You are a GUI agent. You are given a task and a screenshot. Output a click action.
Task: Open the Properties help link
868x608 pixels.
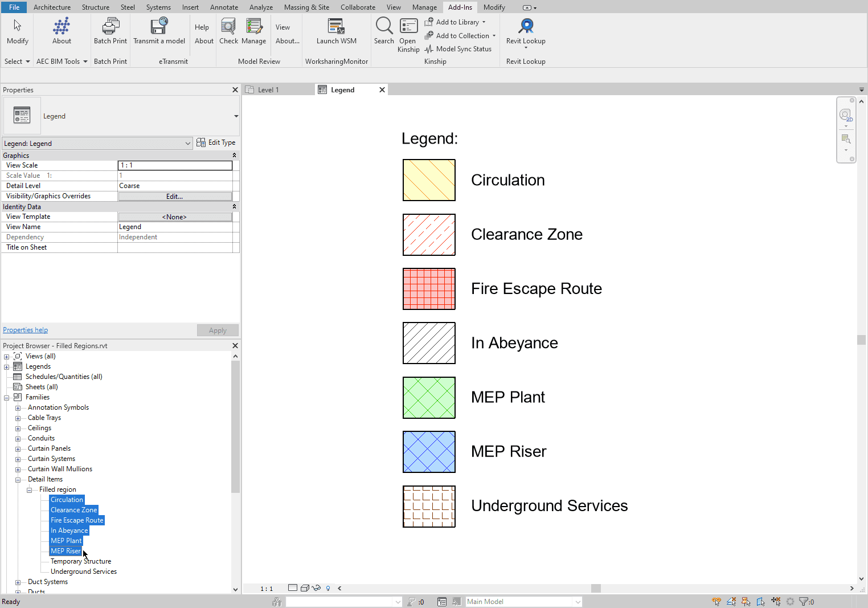coord(25,329)
